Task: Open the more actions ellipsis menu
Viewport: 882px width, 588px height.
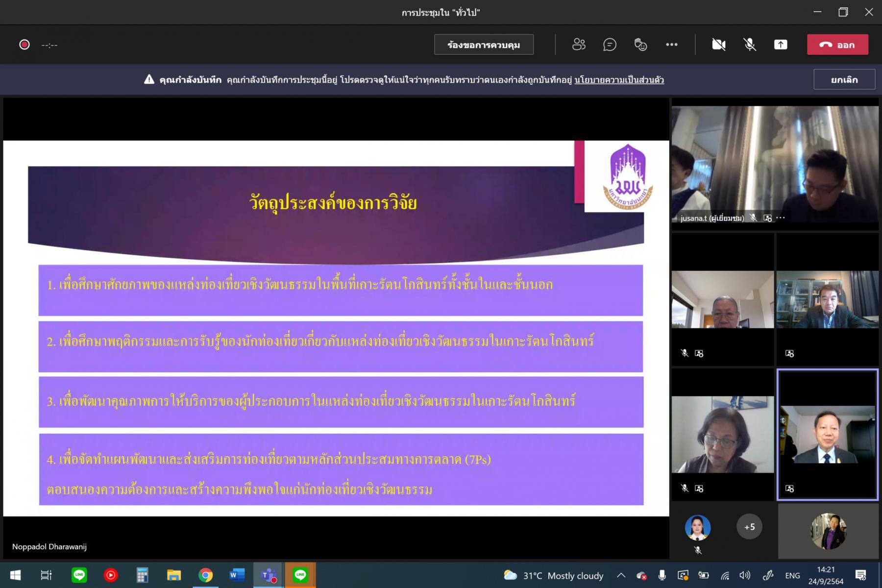Action: click(671, 45)
